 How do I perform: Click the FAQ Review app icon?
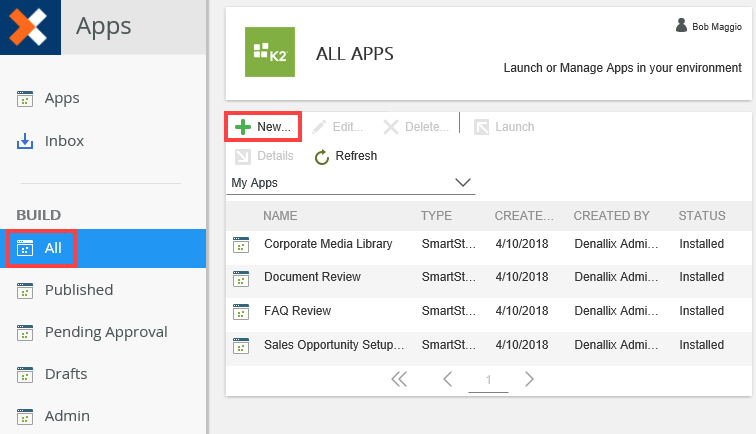pyautogui.click(x=241, y=312)
